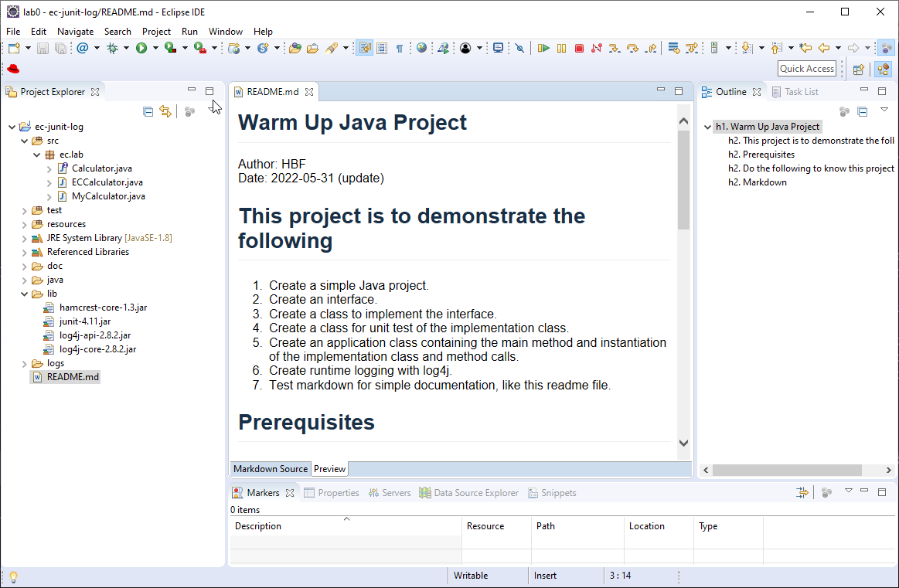The image size is (899, 588).
Task: Open the Navigate menu
Action: (x=75, y=32)
